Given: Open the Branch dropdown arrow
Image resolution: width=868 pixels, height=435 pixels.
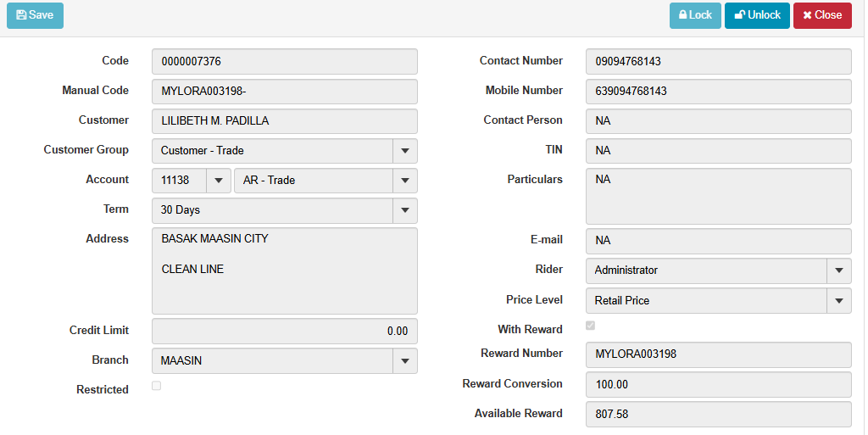Looking at the screenshot, I should [x=404, y=361].
